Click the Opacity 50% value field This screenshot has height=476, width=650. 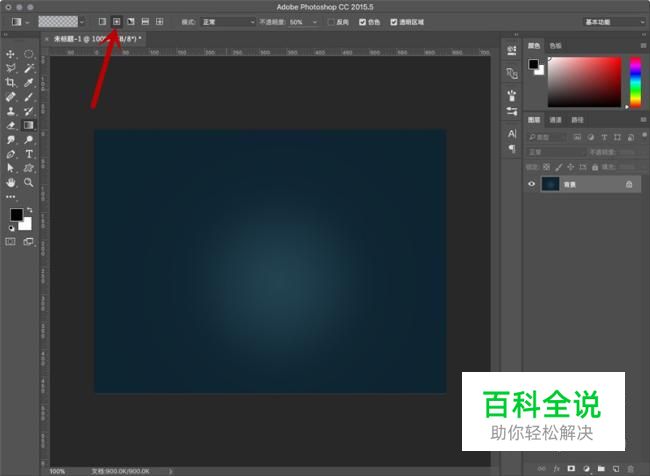[x=299, y=22]
